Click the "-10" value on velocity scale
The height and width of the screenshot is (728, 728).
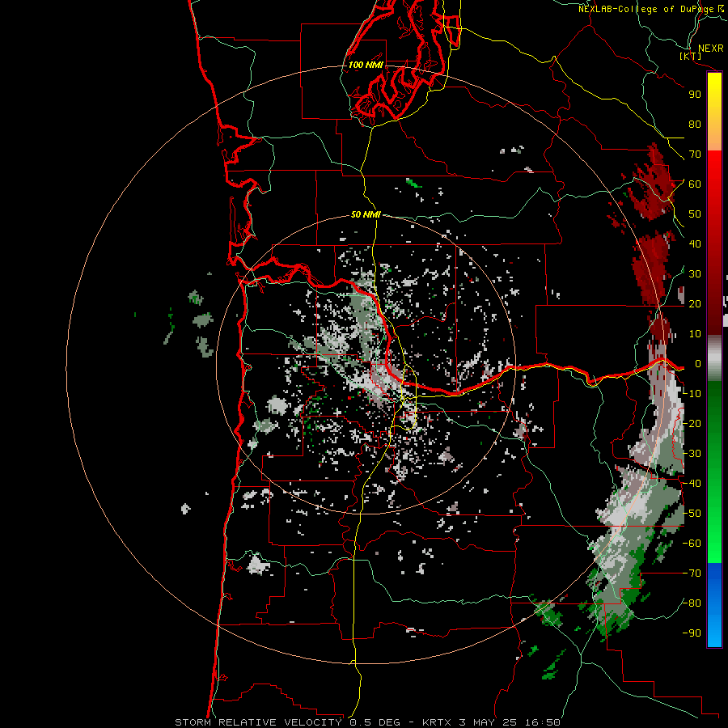point(692,394)
